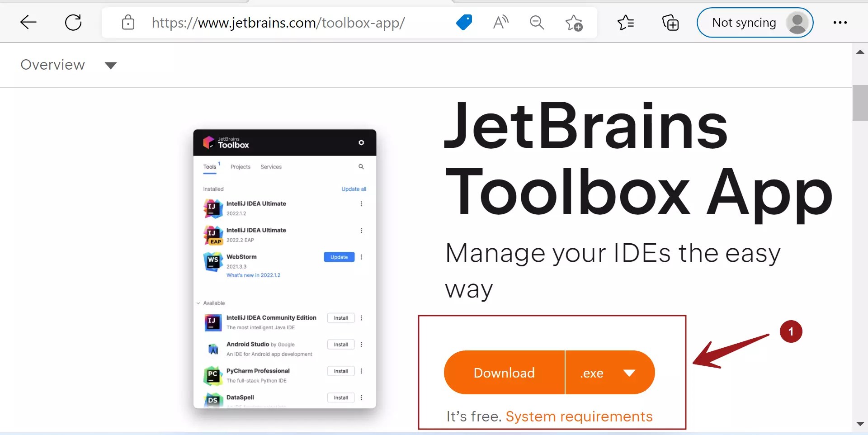Viewport: 868px width, 435px height.
Task: Click the search icon in the Toolbox window
Action: [x=361, y=166]
